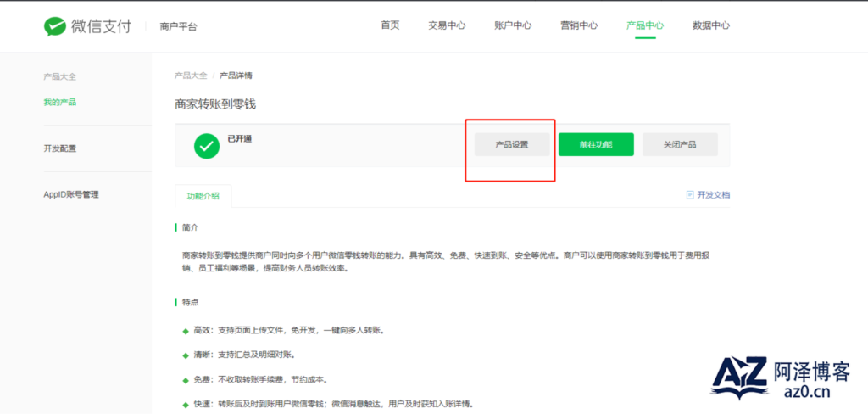Click the 商户平台 header text

coord(178,26)
